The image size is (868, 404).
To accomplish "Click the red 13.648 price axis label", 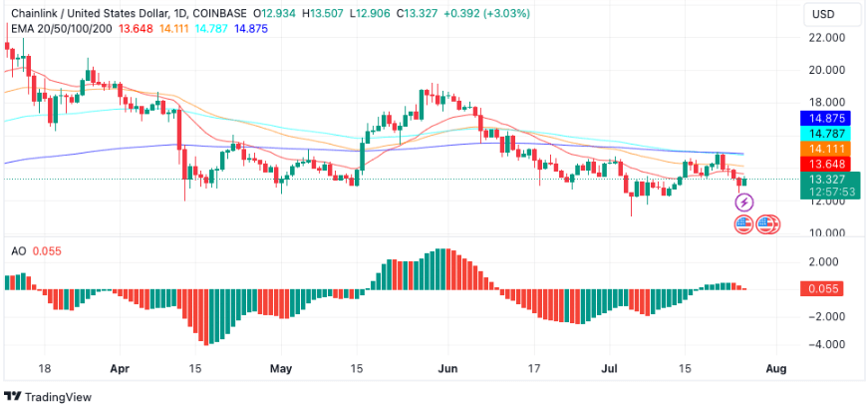I will click(x=827, y=164).
